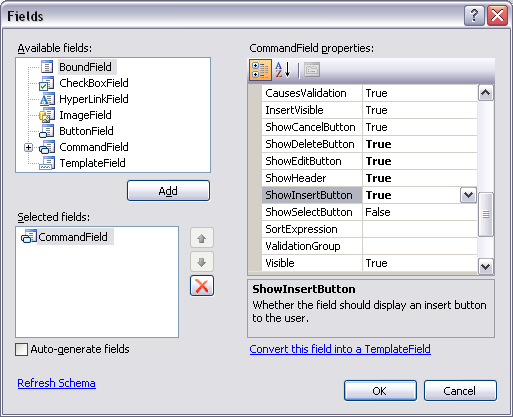This screenshot has height=417, width=513.
Task: Expand the CommandField tree node
Action: (x=29, y=147)
